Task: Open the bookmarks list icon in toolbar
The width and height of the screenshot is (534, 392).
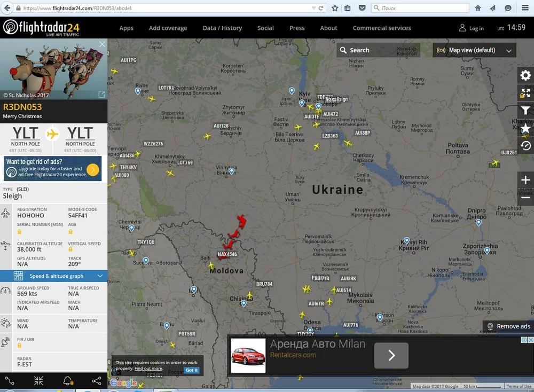Action: click(348, 8)
